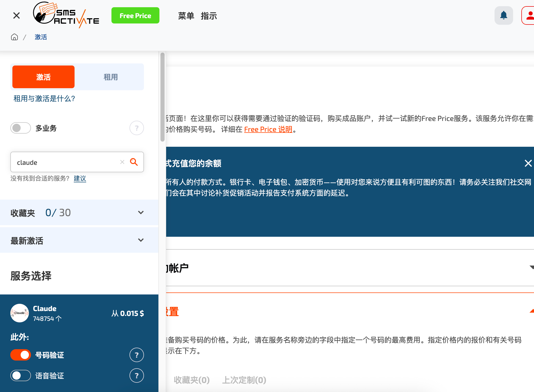Clear the claude search text

pyautogui.click(x=122, y=162)
